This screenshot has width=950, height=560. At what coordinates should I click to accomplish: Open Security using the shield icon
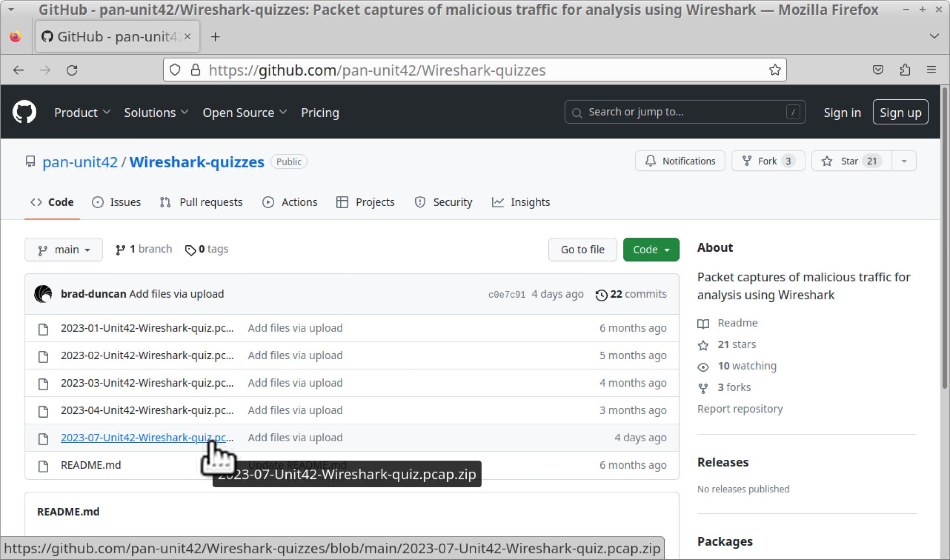click(420, 202)
